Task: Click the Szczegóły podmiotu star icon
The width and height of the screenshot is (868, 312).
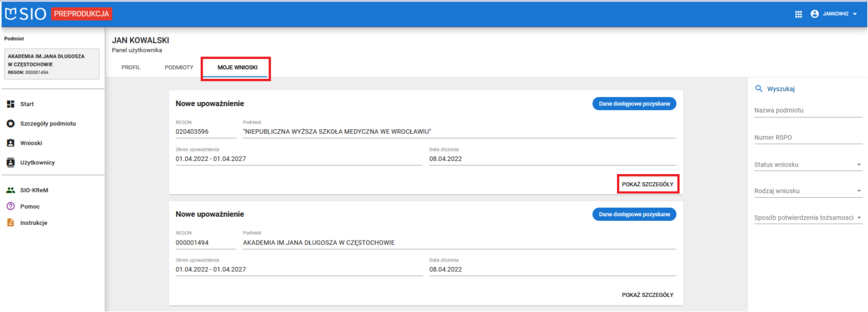Action: click(x=10, y=124)
